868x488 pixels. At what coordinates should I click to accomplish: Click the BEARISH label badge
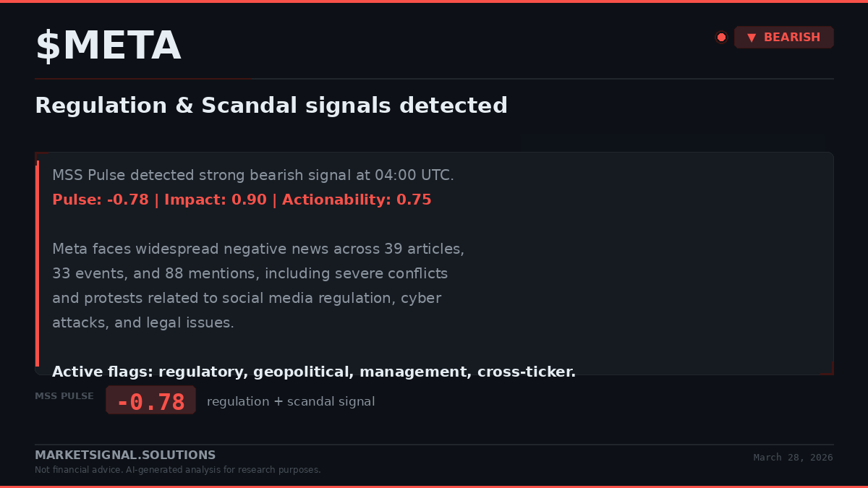tap(784, 38)
